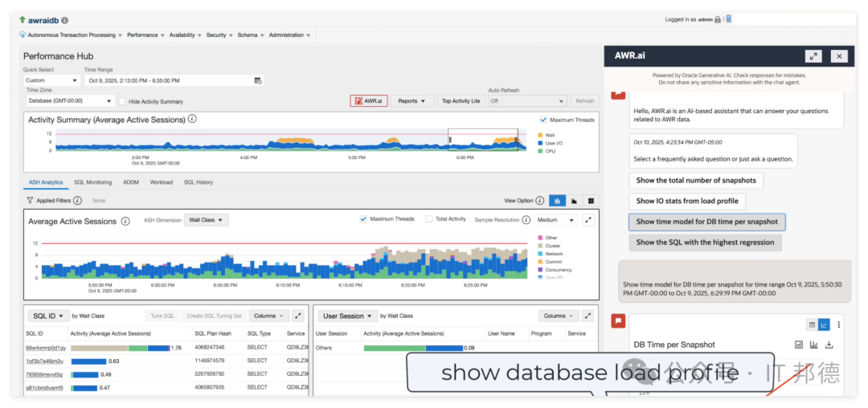The image size is (868, 408).
Task: Expand the User Session table panel
Action: pyautogui.click(x=588, y=316)
